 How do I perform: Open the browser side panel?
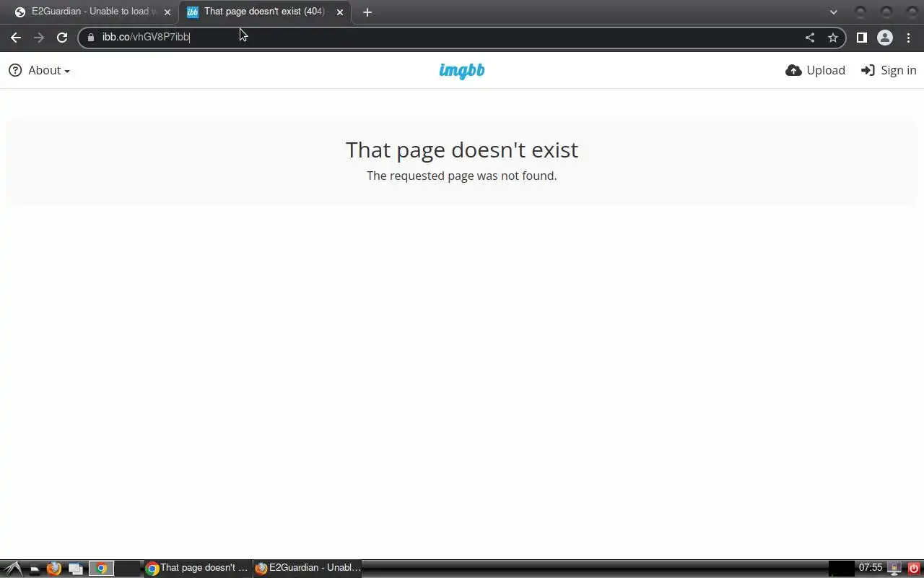[x=861, y=38]
